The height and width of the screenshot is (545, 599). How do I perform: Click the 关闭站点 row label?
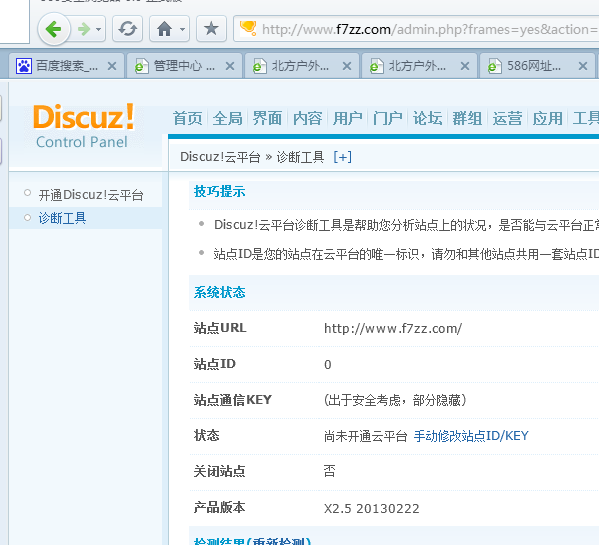(219, 471)
